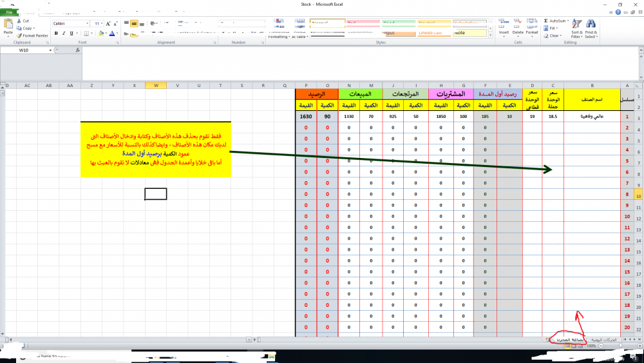Click the Increase Font Size icon
This screenshot has height=363, width=644.
pos(108,24)
